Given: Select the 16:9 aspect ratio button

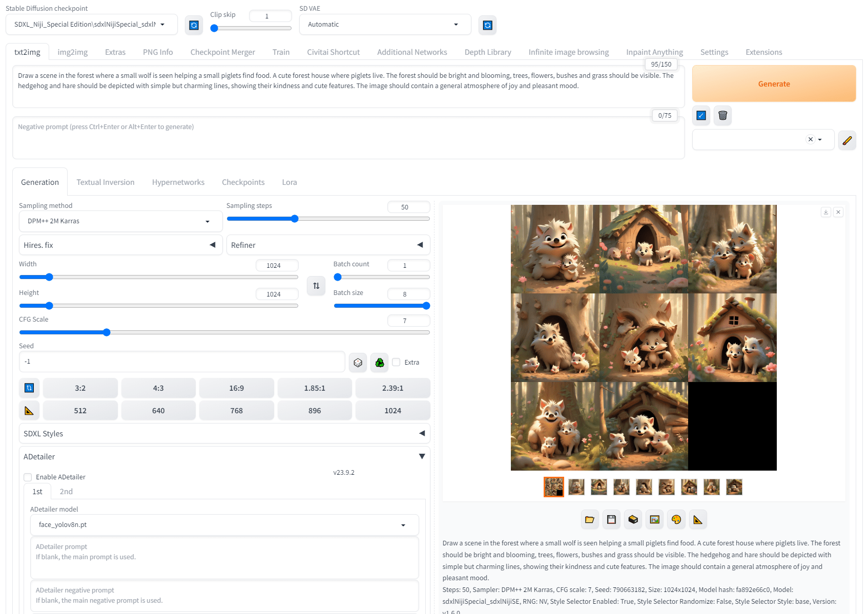Looking at the screenshot, I should coord(237,388).
